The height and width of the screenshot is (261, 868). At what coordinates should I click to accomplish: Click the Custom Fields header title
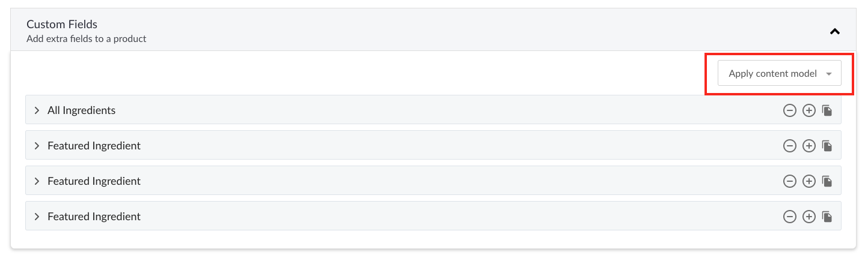click(62, 25)
